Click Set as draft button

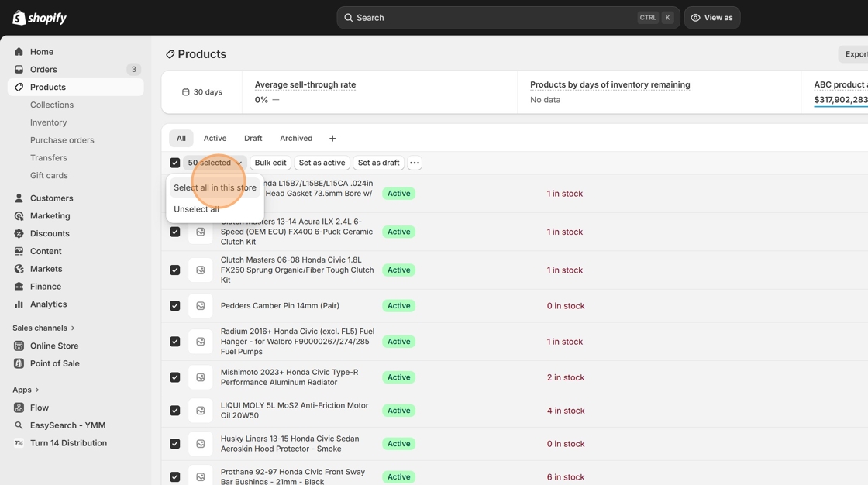379,163
